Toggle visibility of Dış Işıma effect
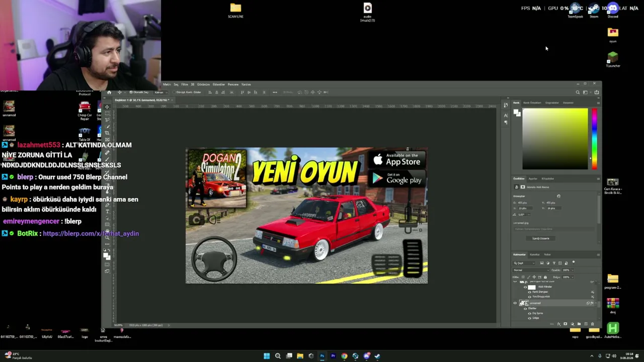The image size is (644, 362). point(529,313)
